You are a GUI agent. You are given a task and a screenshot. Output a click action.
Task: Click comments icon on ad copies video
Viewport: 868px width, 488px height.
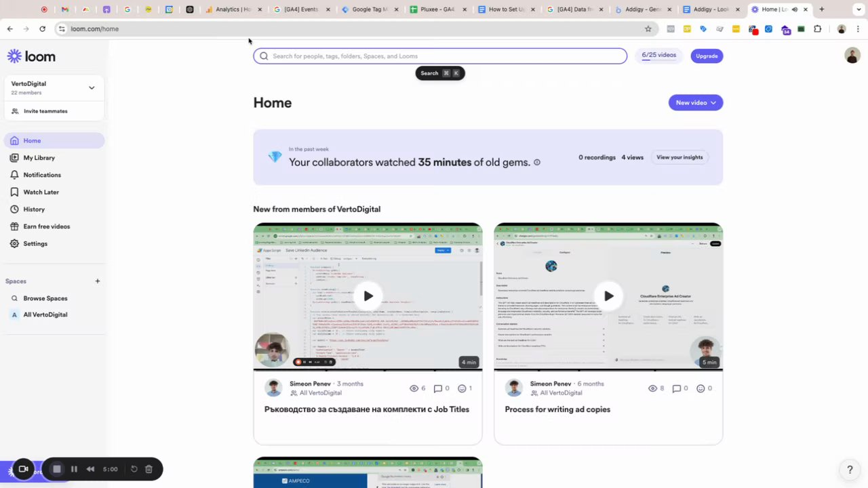[677, 388]
